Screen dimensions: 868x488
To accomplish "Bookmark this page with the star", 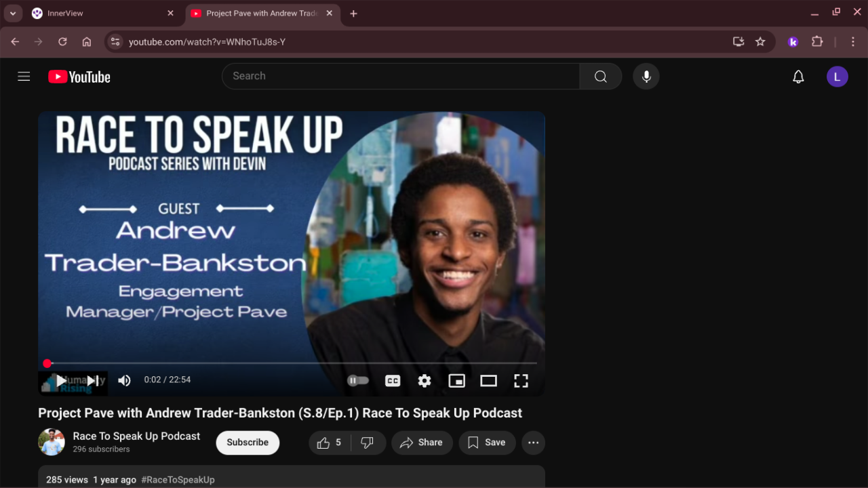I will point(760,42).
